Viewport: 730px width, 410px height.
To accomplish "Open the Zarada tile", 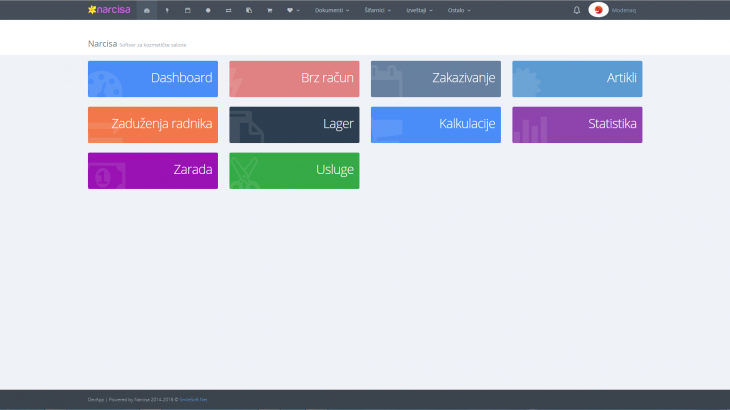I will (x=153, y=170).
